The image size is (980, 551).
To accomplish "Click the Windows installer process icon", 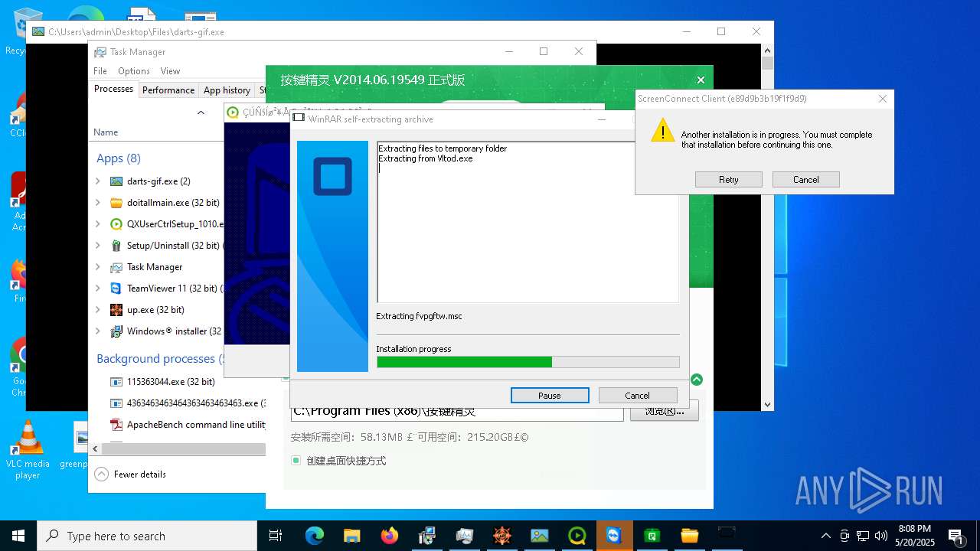I will tap(116, 331).
